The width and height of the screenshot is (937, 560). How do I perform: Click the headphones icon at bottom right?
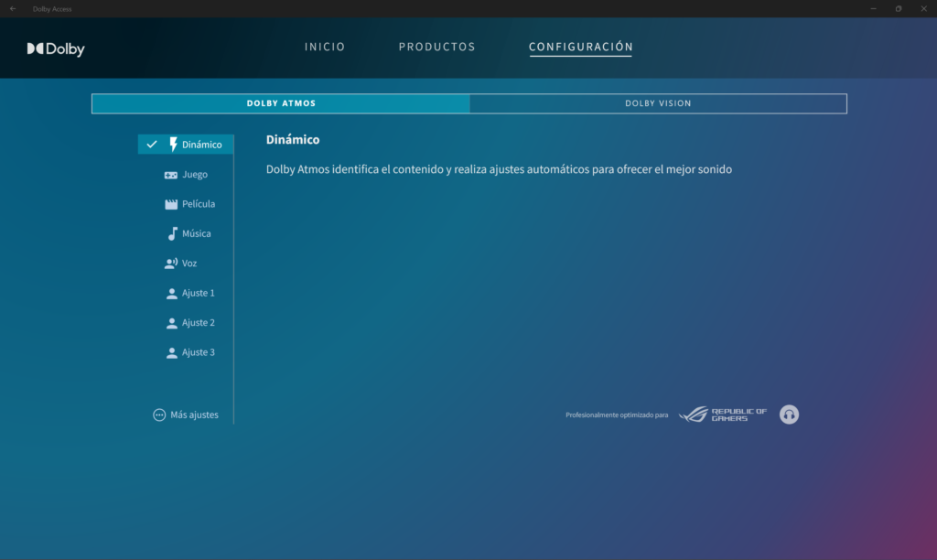pos(789,415)
